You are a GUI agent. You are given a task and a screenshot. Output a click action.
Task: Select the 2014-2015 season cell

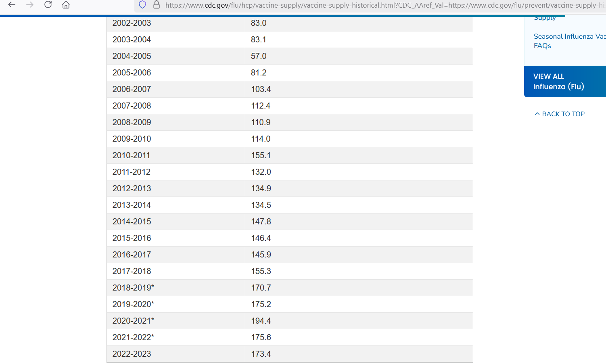(176, 222)
